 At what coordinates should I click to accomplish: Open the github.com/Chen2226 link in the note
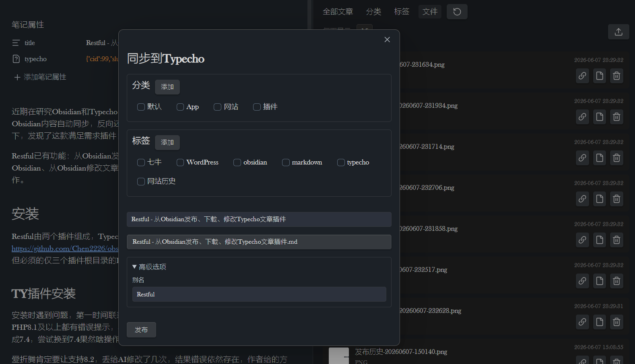pos(65,249)
